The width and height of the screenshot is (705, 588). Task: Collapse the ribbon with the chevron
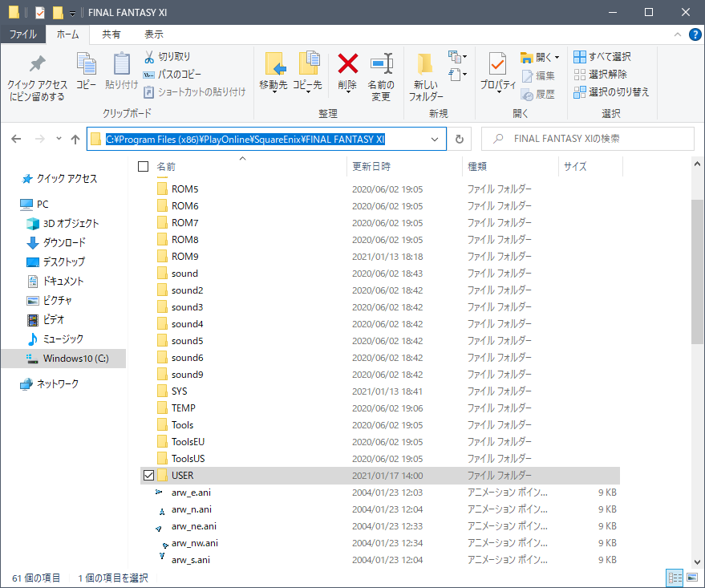coord(678,34)
